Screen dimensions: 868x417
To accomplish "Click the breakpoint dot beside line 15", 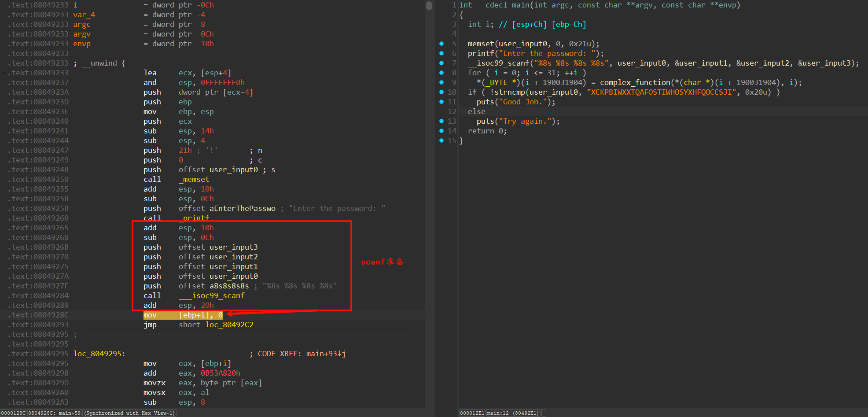I will coord(441,140).
